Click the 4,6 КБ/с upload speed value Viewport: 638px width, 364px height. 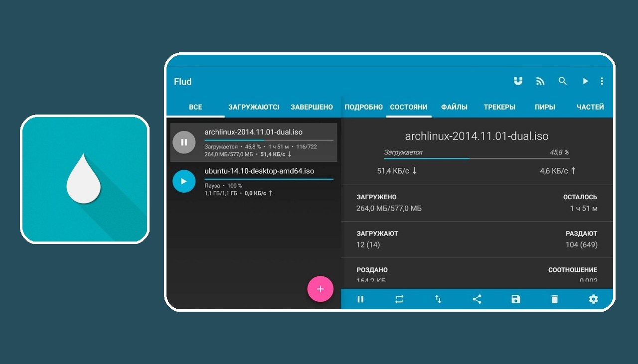click(x=558, y=171)
